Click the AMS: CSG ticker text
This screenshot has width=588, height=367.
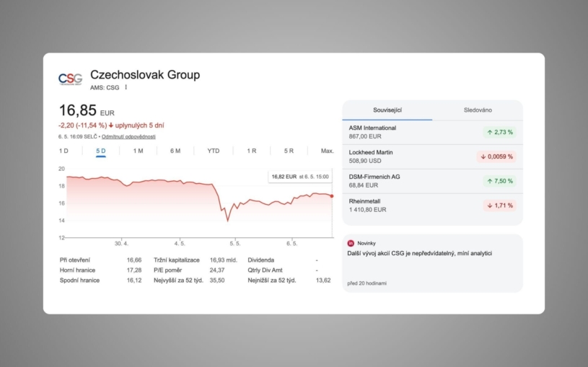tap(105, 88)
